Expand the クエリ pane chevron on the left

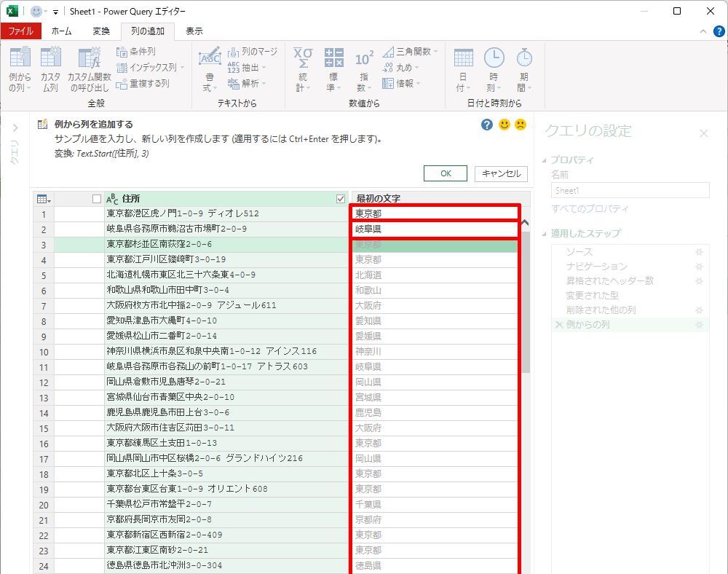coord(15,128)
